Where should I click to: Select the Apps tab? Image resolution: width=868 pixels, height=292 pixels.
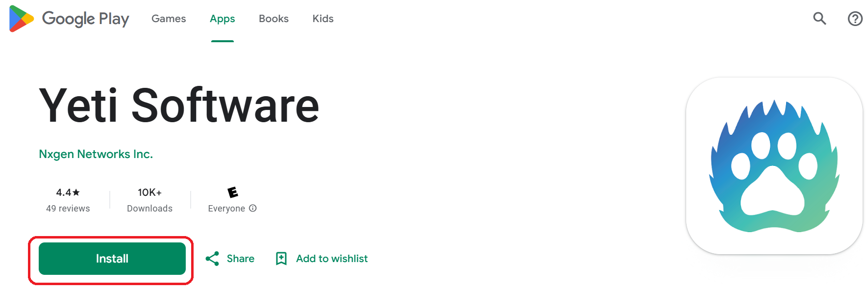223,19
